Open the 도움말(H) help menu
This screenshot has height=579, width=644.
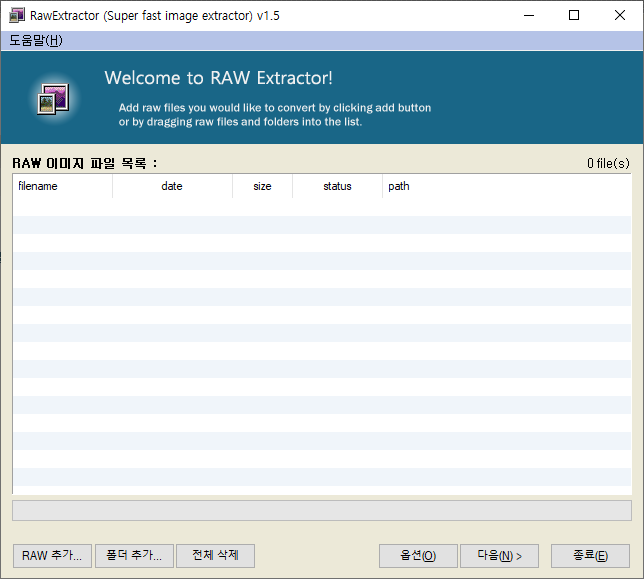click(x=36, y=40)
